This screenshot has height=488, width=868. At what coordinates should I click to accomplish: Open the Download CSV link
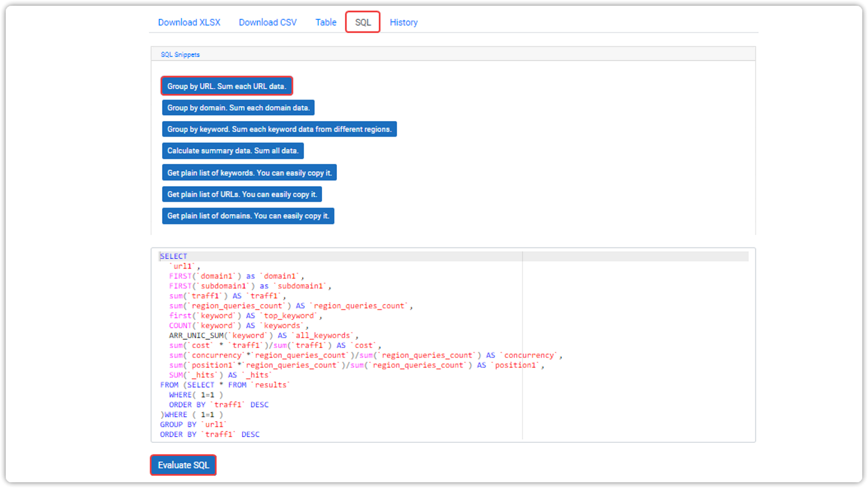268,22
